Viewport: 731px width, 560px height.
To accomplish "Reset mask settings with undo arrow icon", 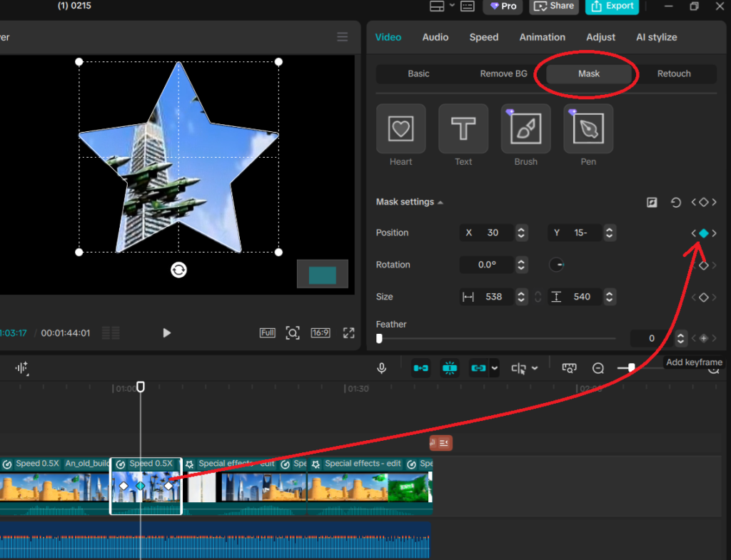I will click(675, 203).
